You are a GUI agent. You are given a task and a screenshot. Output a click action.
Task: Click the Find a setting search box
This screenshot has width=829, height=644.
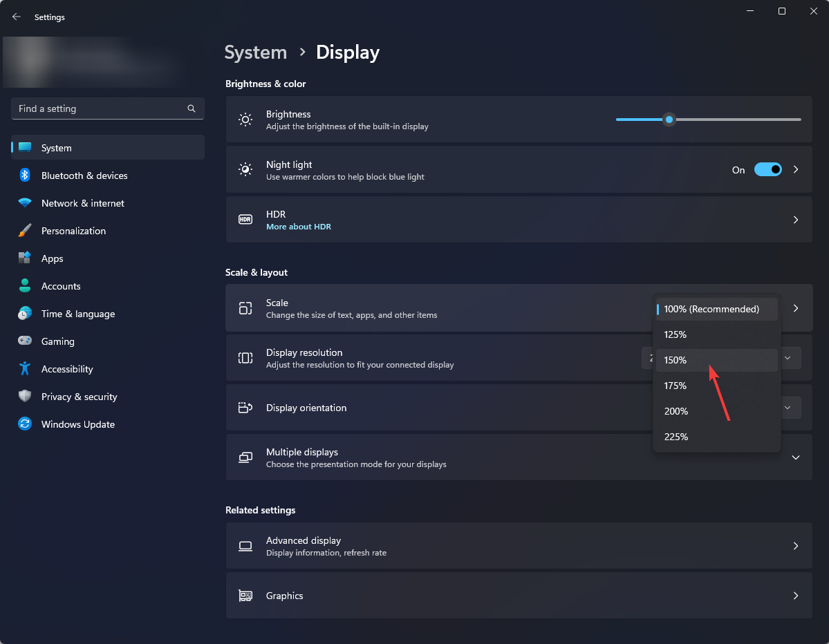(107, 108)
